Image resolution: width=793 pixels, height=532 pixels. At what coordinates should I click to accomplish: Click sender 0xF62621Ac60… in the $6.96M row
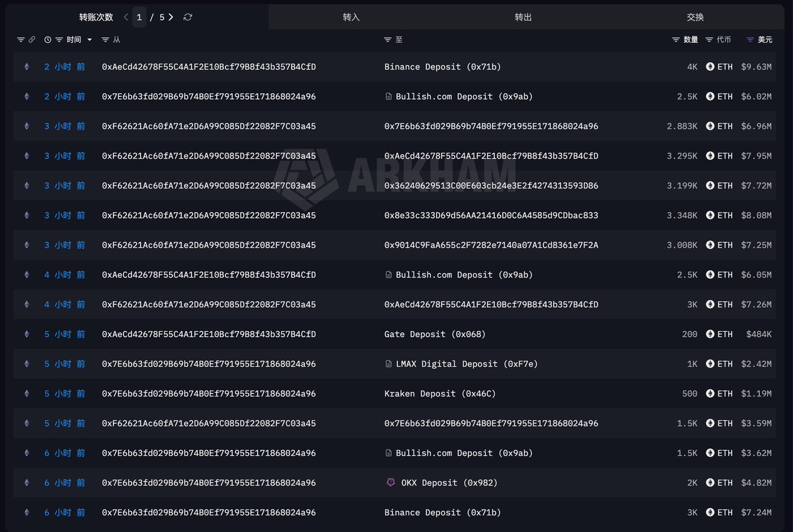(209, 126)
